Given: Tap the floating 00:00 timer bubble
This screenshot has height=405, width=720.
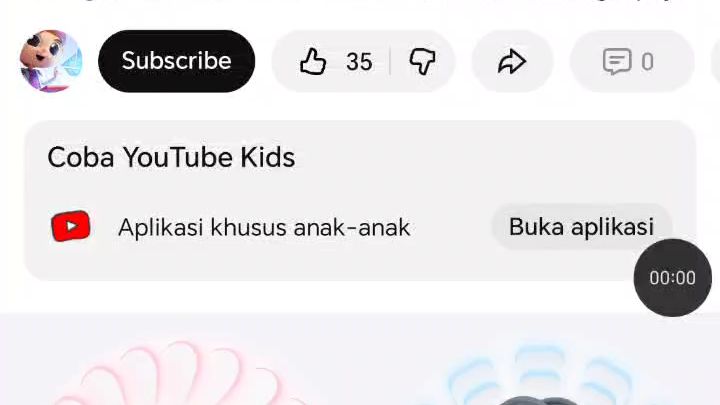Looking at the screenshot, I should 673,278.
